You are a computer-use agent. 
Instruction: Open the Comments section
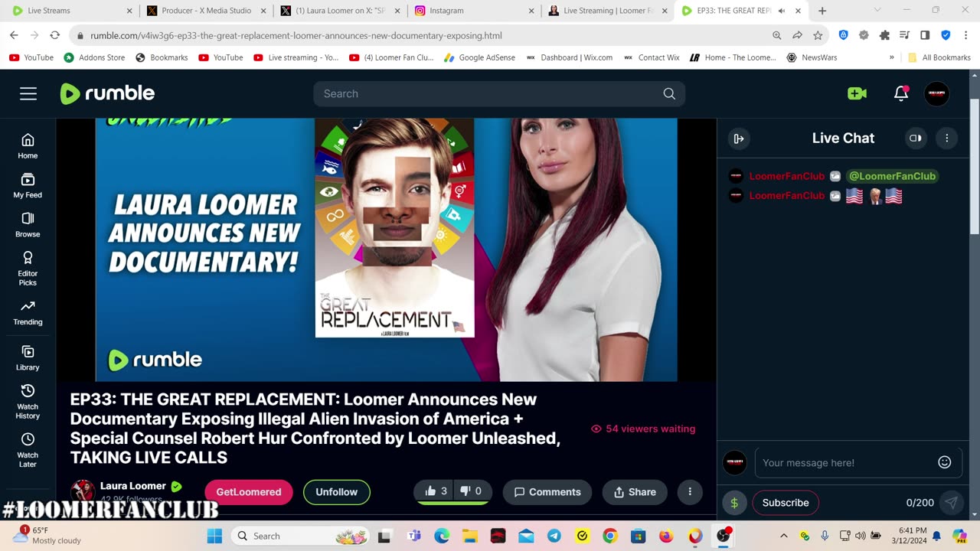click(x=547, y=492)
